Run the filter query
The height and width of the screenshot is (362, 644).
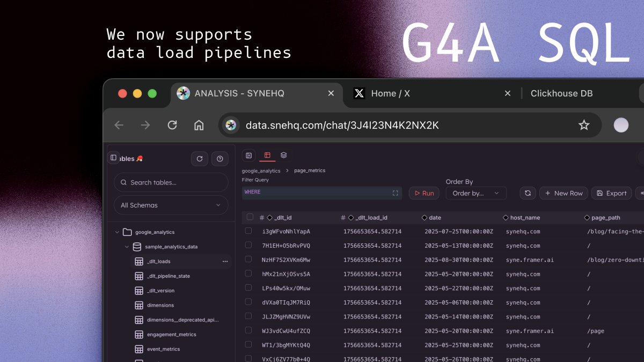pyautogui.click(x=424, y=193)
